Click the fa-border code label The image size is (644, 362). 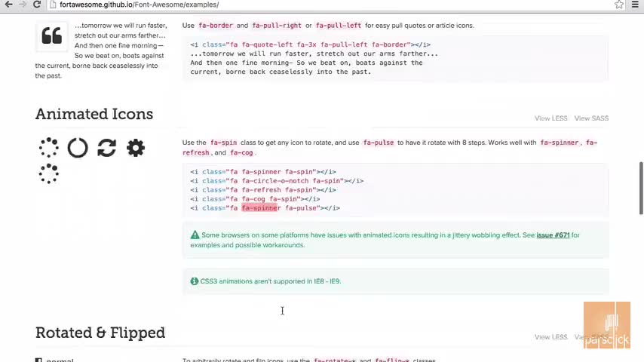(x=216, y=26)
